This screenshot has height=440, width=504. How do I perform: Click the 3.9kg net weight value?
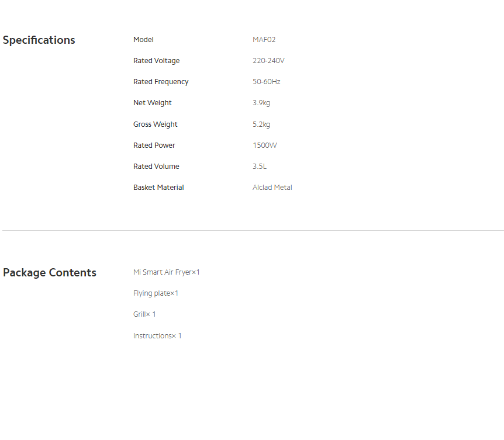point(261,103)
